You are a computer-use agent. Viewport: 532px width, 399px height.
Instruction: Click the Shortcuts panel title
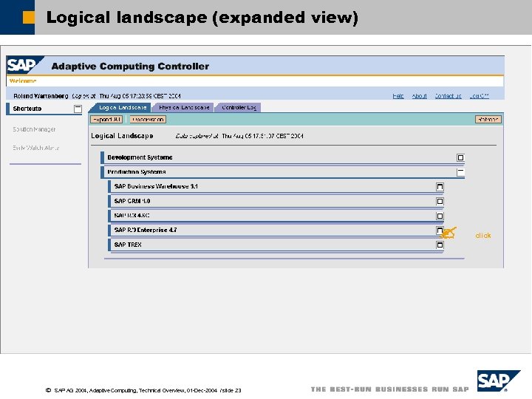coord(27,109)
